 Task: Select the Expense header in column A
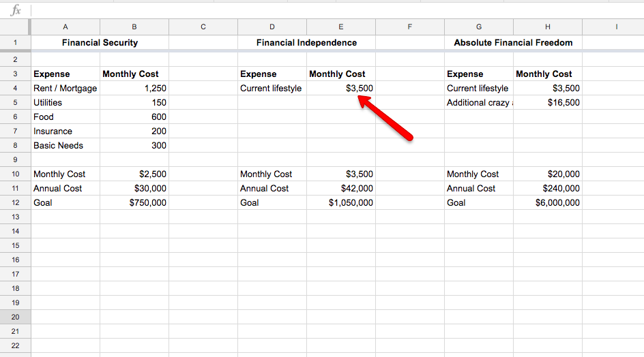click(65, 74)
